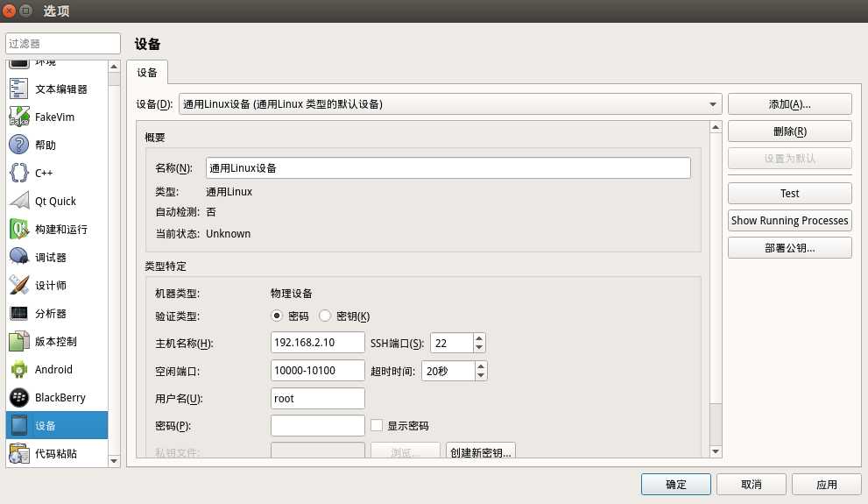Image resolution: width=868 pixels, height=504 pixels.
Task: Select the 版本控制 label in category list
Action: click(x=56, y=341)
